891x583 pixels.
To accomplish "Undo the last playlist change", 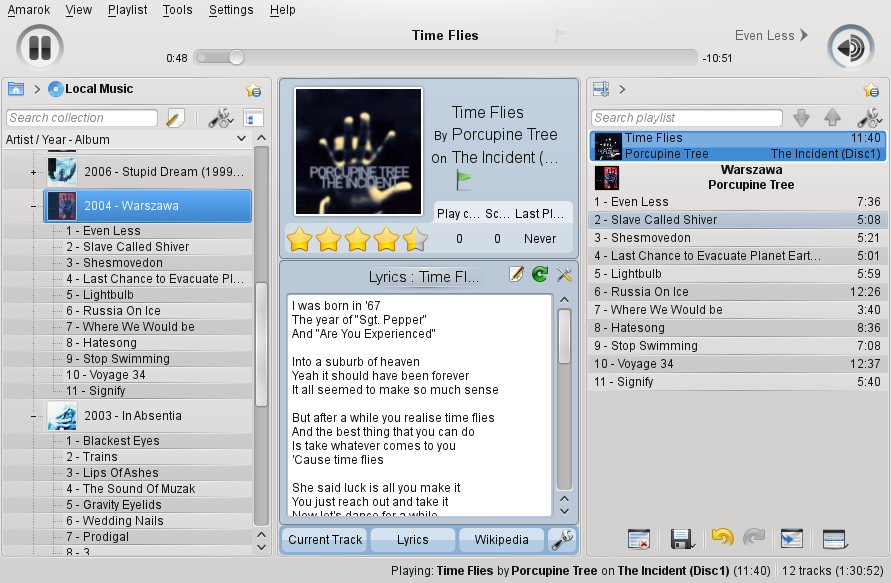I will pyautogui.click(x=722, y=537).
